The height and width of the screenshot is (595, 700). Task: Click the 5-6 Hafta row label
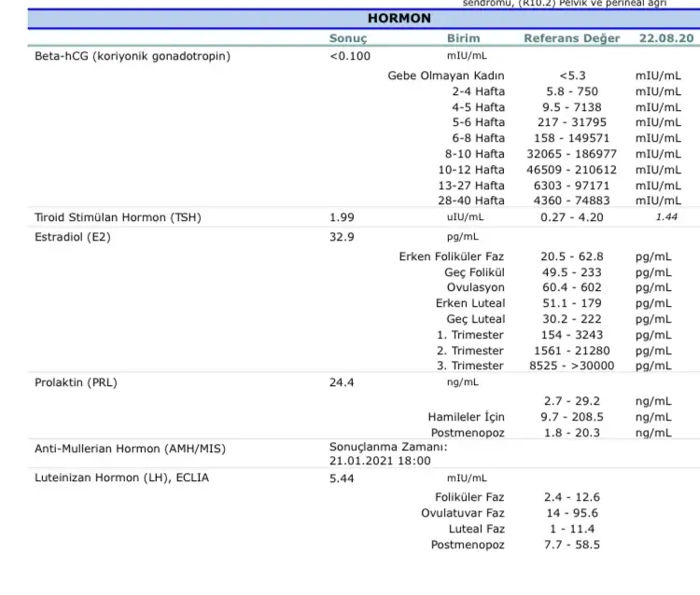pyautogui.click(x=478, y=123)
